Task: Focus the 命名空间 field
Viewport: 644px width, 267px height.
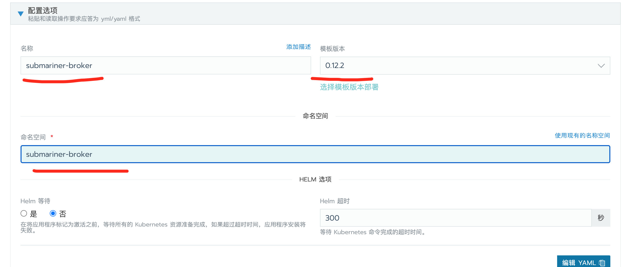Action: pyautogui.click(x=315, y=154)
